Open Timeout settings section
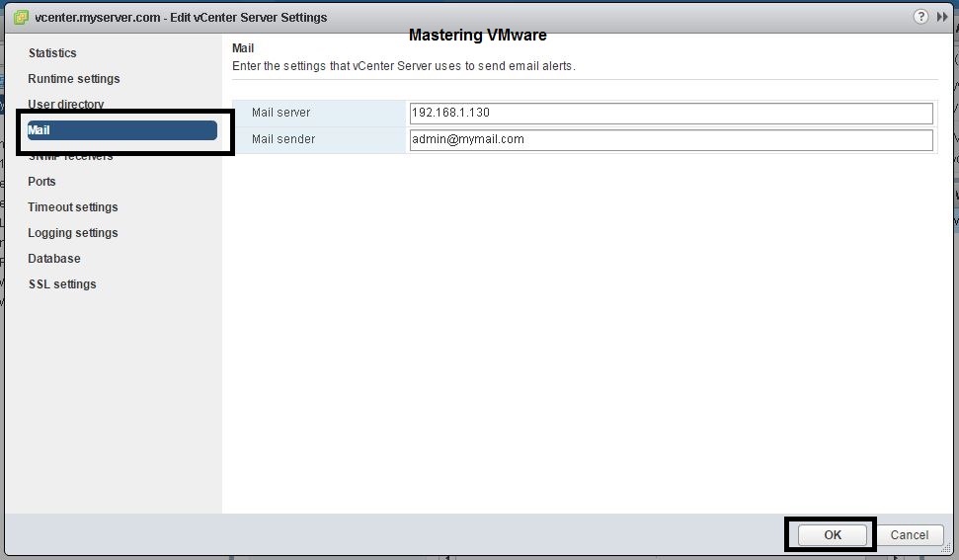 pyautogui.click(x=73, y=207)
